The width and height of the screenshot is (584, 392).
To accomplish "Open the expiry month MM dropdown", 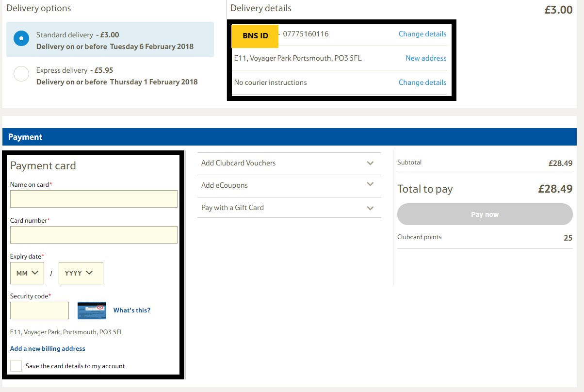I will click(x=27, y=273).
